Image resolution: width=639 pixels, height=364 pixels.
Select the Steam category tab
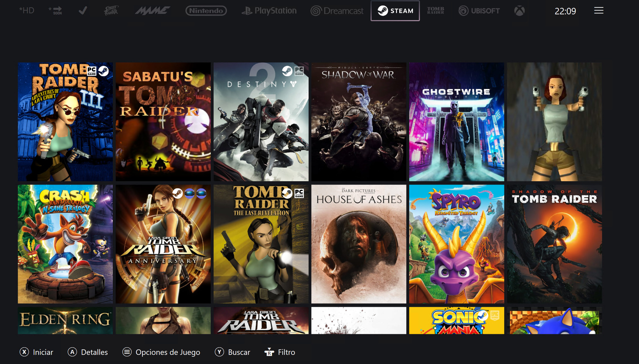tap(395, 11)
